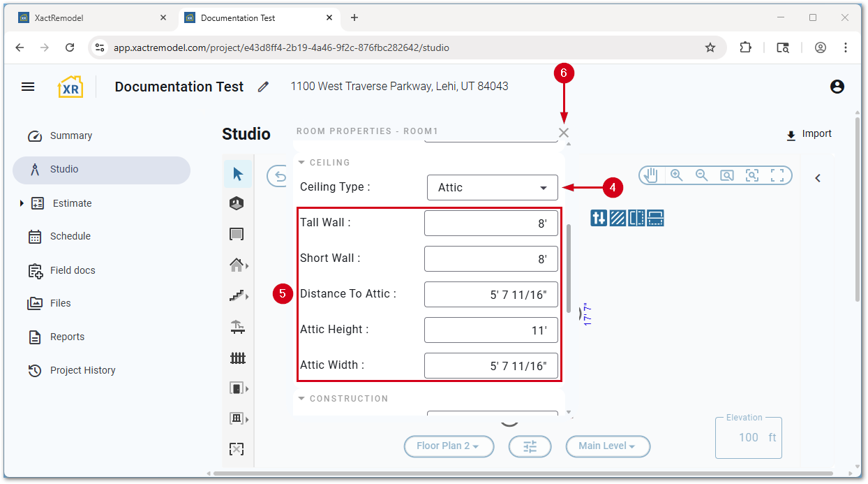Open the Floor Plan 2 selector
This screenshot has height=484, width=868.
click(449, 446)
